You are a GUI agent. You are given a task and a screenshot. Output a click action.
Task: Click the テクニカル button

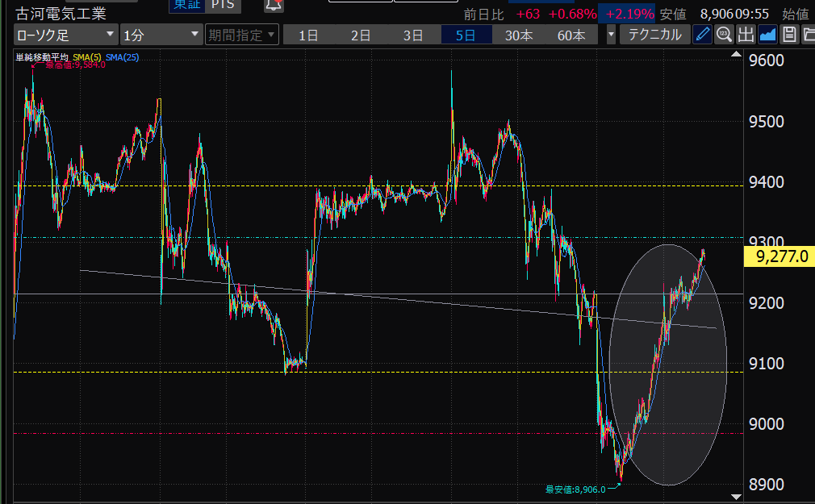click(654, 35)
